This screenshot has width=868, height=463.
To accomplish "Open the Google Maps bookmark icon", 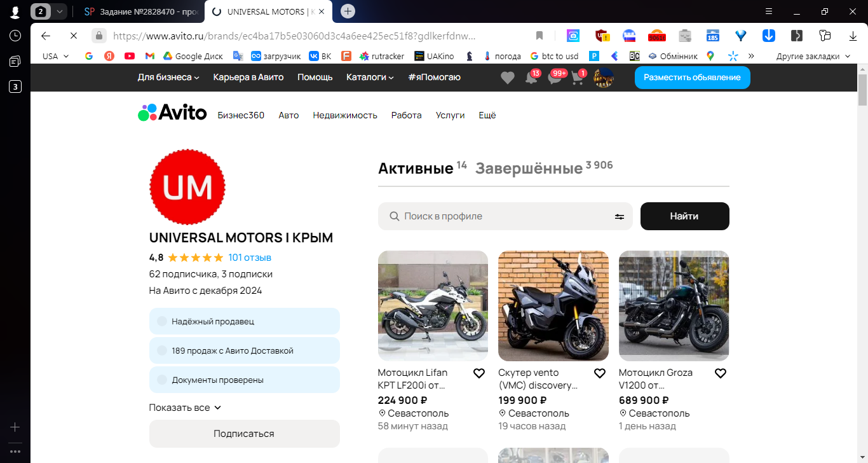I will 710,56.
